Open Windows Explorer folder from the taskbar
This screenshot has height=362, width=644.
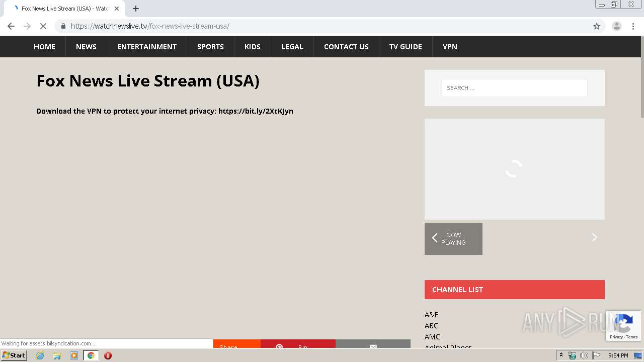[x=57, y=355]
